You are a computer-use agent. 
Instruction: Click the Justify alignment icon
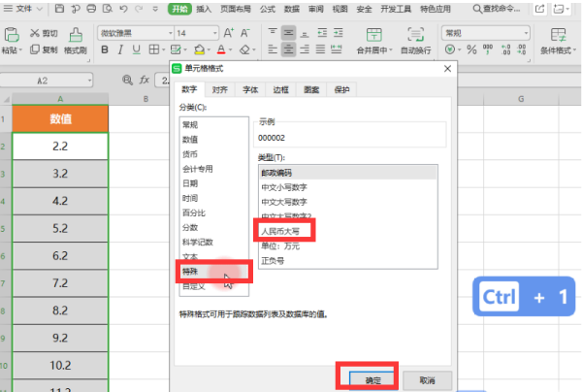pyautogui.click(x=320, y=49)
